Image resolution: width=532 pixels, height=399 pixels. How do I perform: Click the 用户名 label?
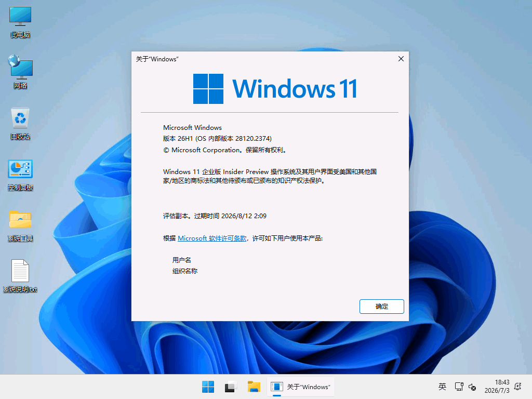(x=181, y=260)
